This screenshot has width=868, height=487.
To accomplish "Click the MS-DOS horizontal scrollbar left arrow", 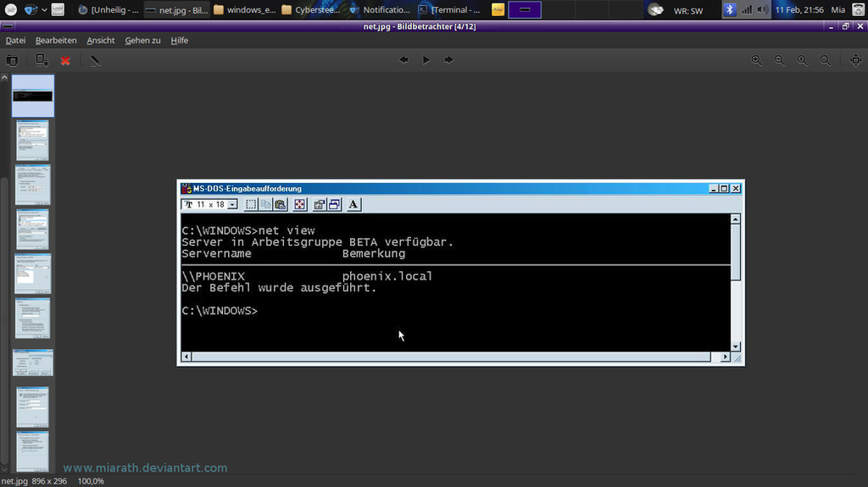I will (x=186, y=357).
